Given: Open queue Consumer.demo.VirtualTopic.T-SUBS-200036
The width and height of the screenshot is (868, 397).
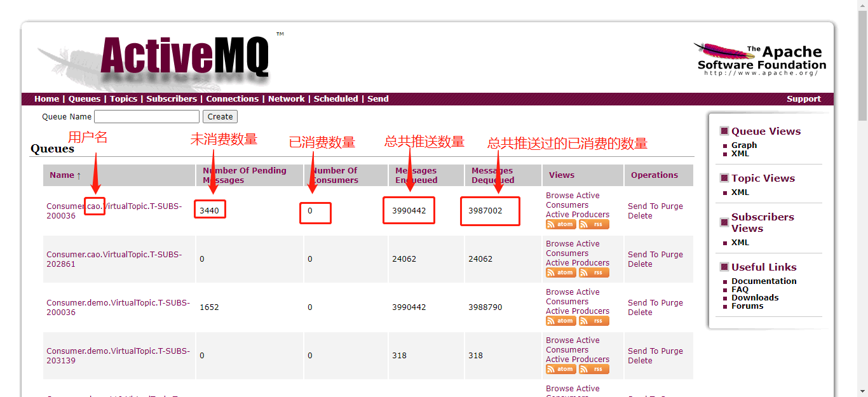Looking at the screenshot, I should (x=118, y=307).
